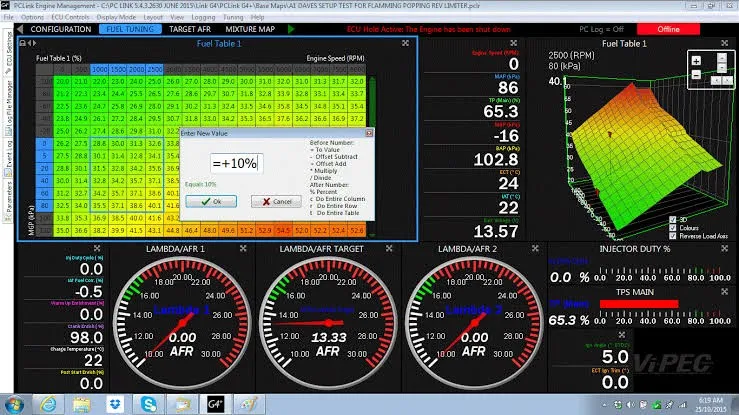Open the ECU Controls menu

(70, 17)
